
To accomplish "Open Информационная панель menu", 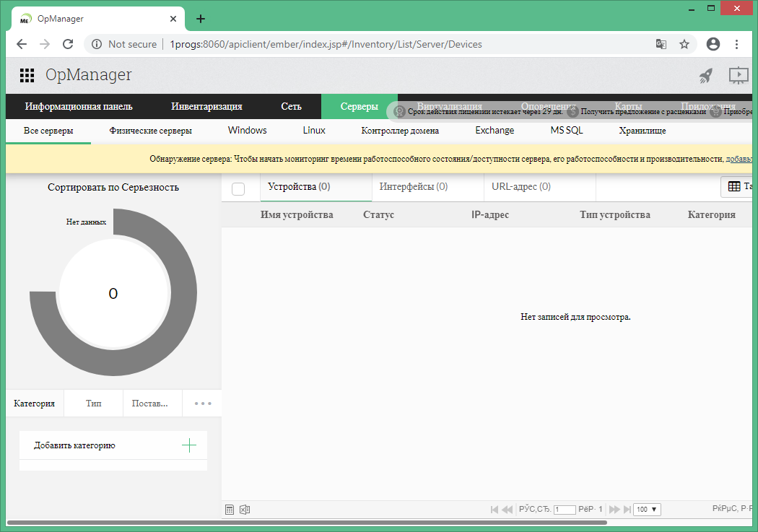I will pos(78,106).
